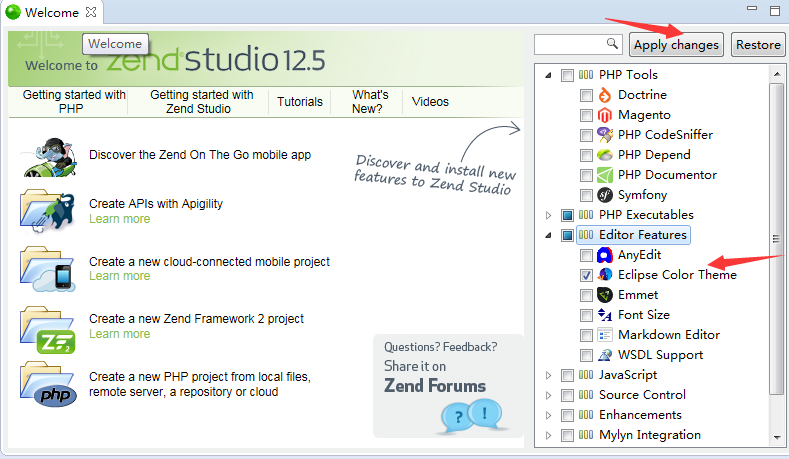
Task: Click the Font Size icon
Action: 604,315
